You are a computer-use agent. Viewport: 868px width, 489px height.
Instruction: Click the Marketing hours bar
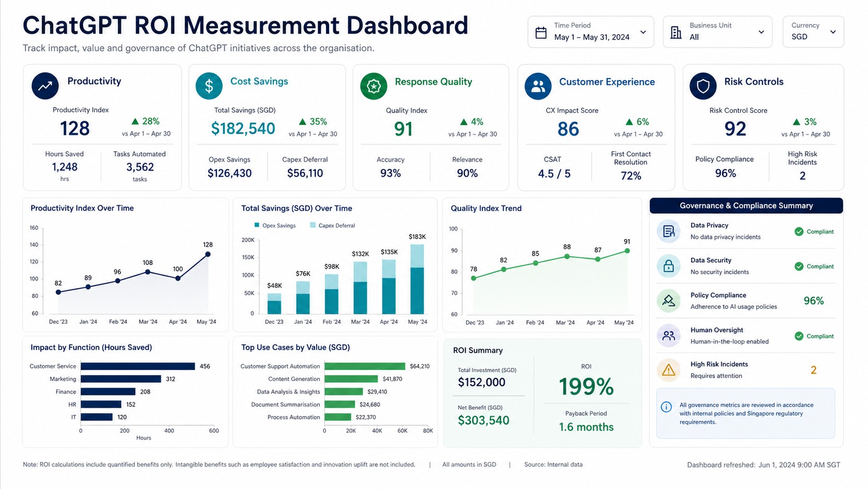click(121, 379)
